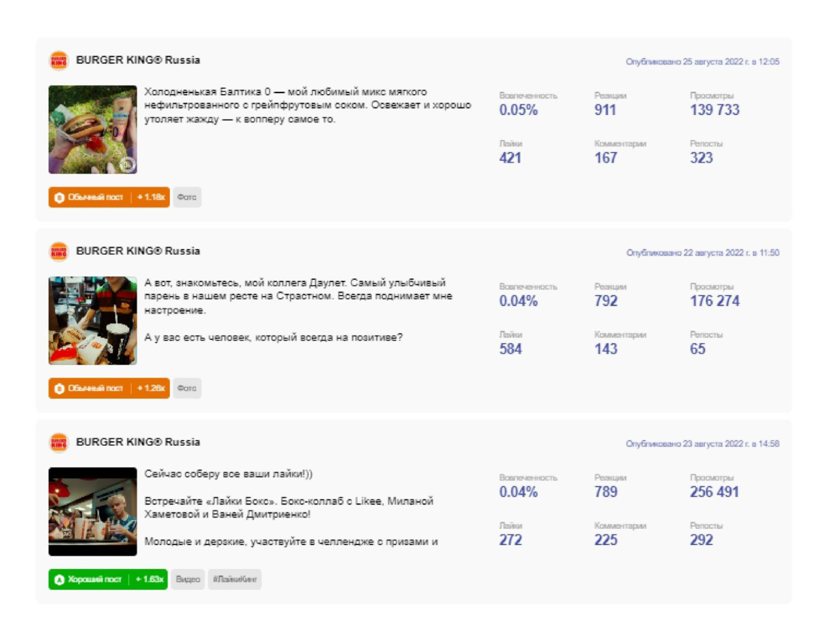
Task: Click the green 'Хороший пост +1.63x' badge
Action: tap(108, 579)
